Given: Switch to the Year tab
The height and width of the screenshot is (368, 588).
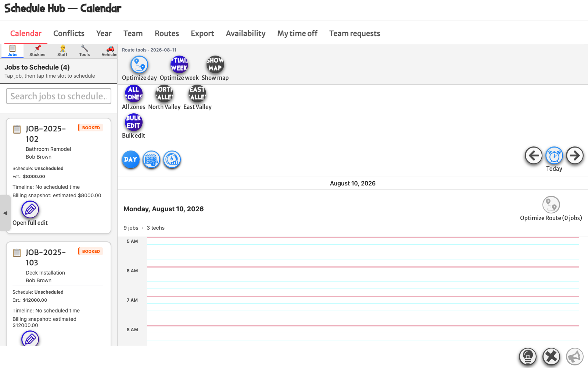Looking at the screenshot, I should [x=104, y=33].
